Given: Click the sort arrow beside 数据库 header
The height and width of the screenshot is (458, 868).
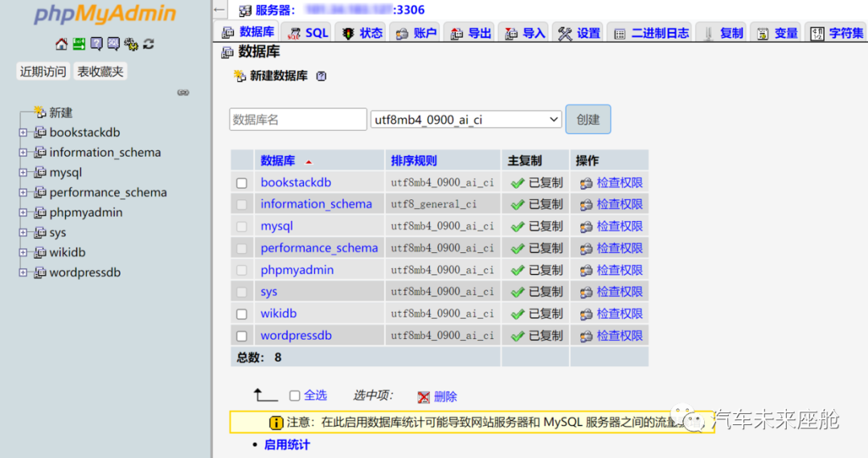Looking at the screenshot, I should point(309,162).
